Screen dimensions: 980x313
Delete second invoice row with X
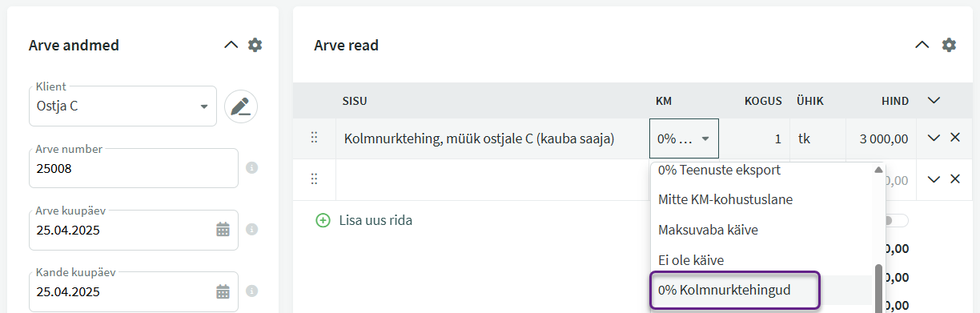tap(954, 179)
